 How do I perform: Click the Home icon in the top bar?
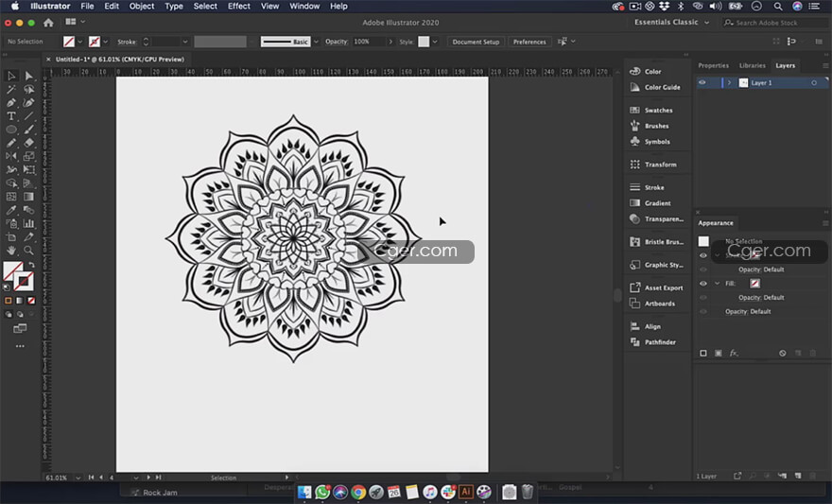coord(48,22)
